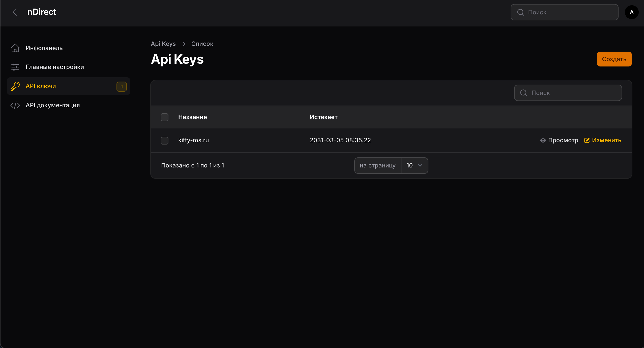The width and height of the screenshot is (644, 348).
Task: Click magnifier icon in the table search
Action: (x=524, y=93)
